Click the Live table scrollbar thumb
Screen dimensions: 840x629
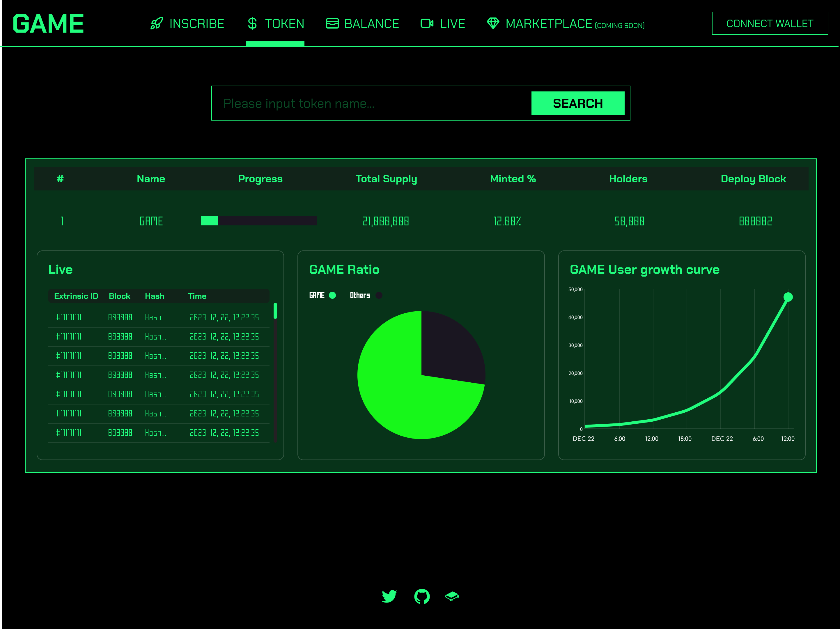pos(275,311)
